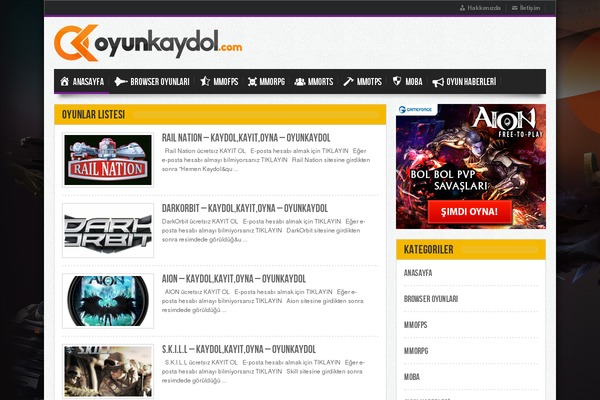600x400 pixels.
Task: Click the home icon beside Anasayfa
Action: [64, 82]
